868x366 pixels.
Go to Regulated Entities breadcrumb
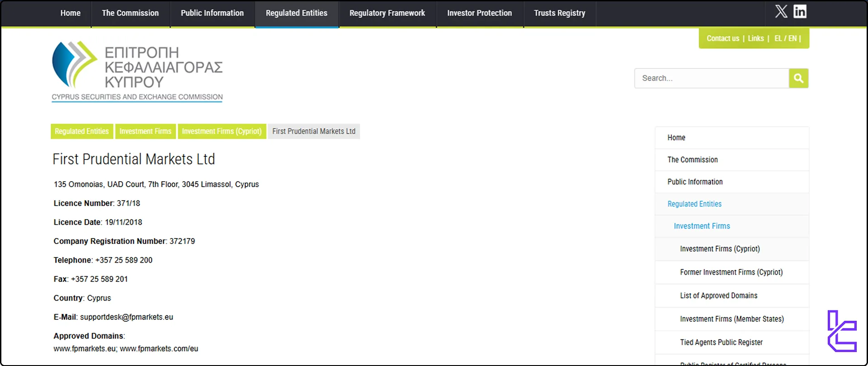click(x=82, y=131)
